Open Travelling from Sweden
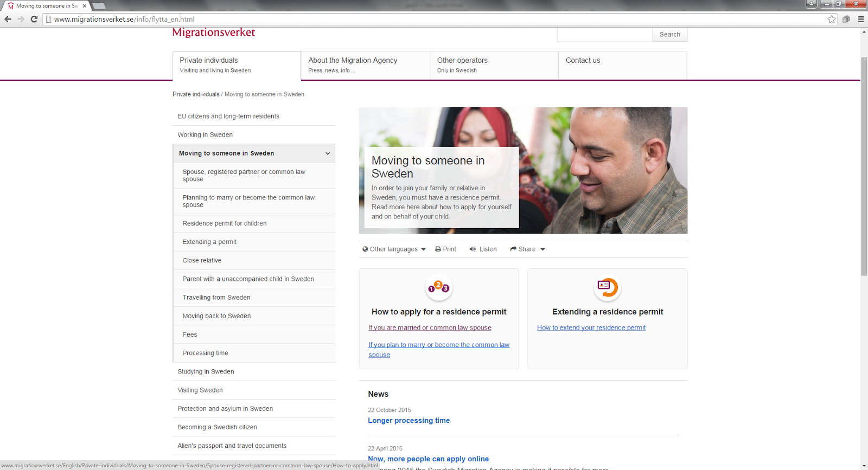 pyautogui.click(x=254, y=298)
